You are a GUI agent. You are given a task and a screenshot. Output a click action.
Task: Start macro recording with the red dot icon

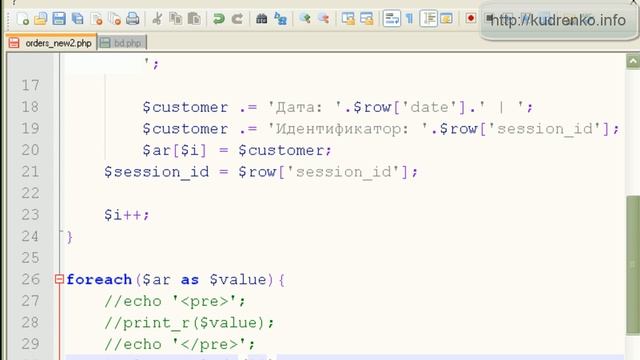point(471,19)
